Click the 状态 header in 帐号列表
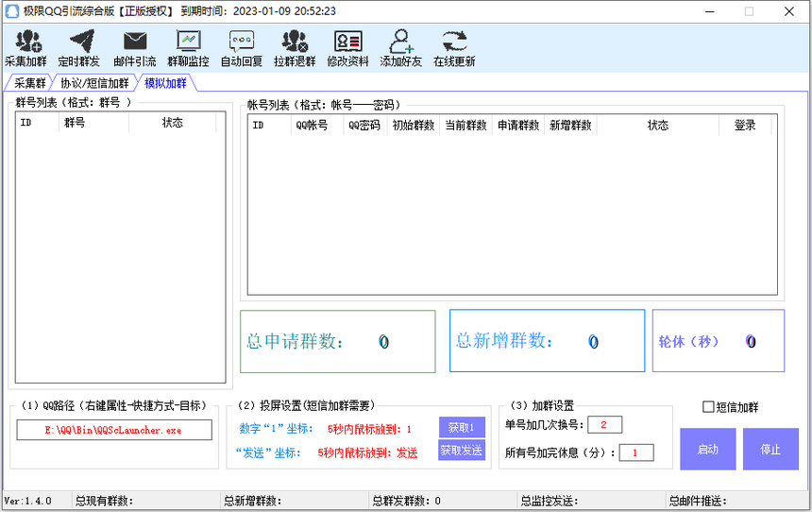The image size is (812, 512). [658, 125]
